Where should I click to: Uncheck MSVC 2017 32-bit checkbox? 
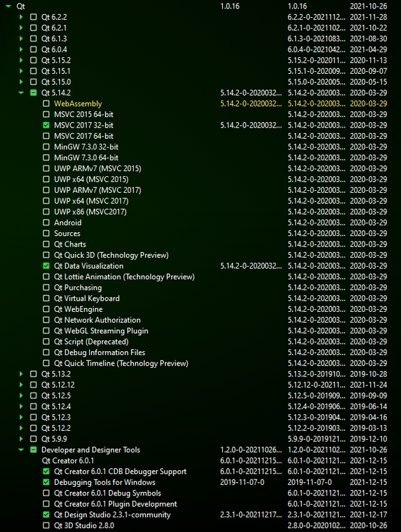46,125
